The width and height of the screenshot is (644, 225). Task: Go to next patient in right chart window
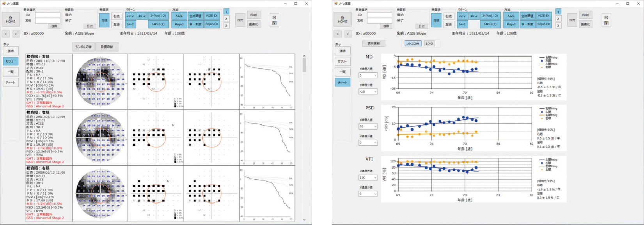pos(348,34)
